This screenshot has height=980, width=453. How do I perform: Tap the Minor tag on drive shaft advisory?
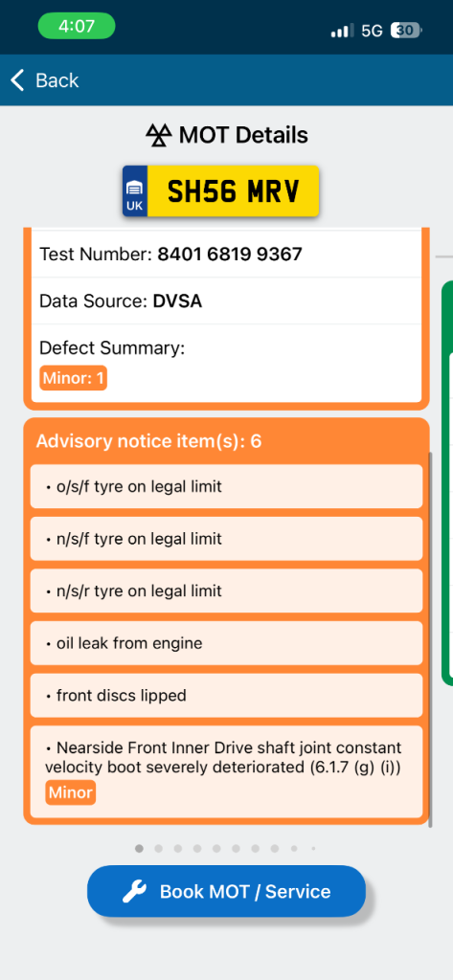pos(70,793)
